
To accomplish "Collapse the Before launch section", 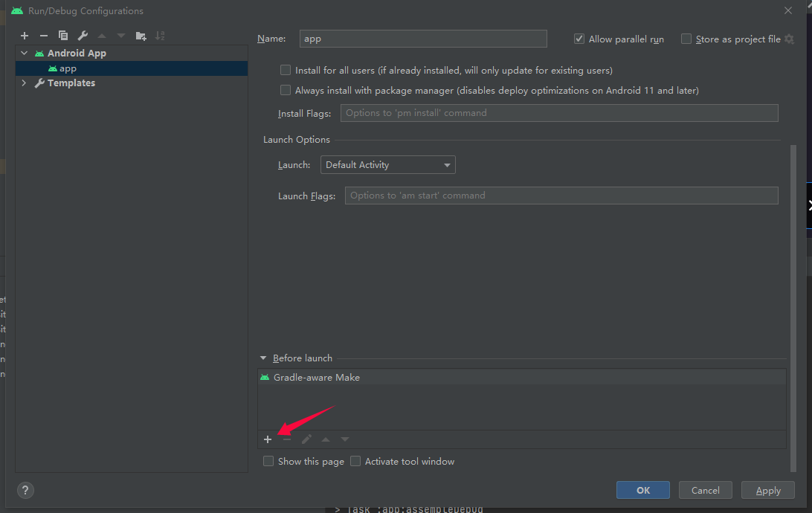I will tap(262, 358).
